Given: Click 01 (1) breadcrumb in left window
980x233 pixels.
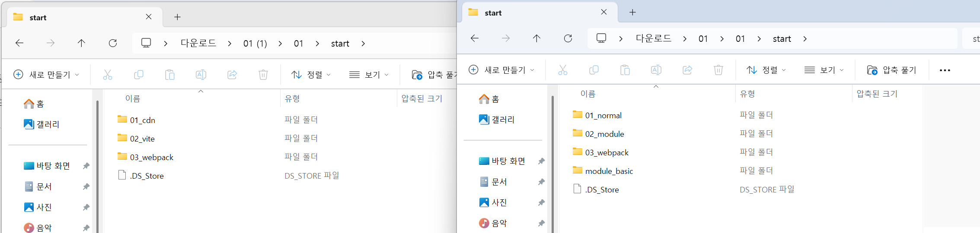Looking at the screenshot, I should [x=255, y=44].
